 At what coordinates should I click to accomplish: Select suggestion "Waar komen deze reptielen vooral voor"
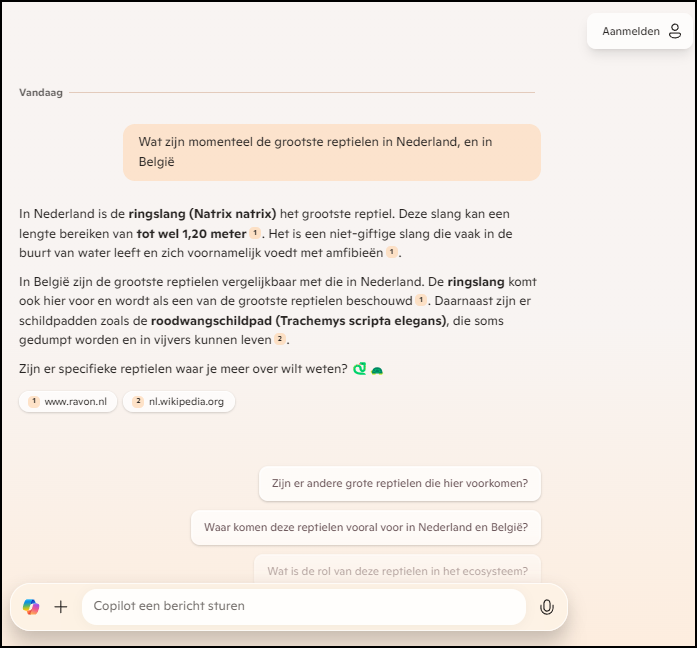[x=365, y=527]
